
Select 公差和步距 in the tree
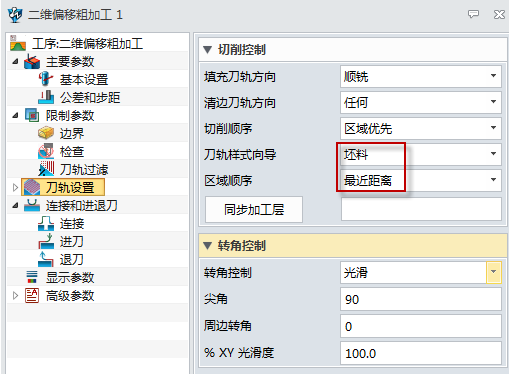click(90, 98)
